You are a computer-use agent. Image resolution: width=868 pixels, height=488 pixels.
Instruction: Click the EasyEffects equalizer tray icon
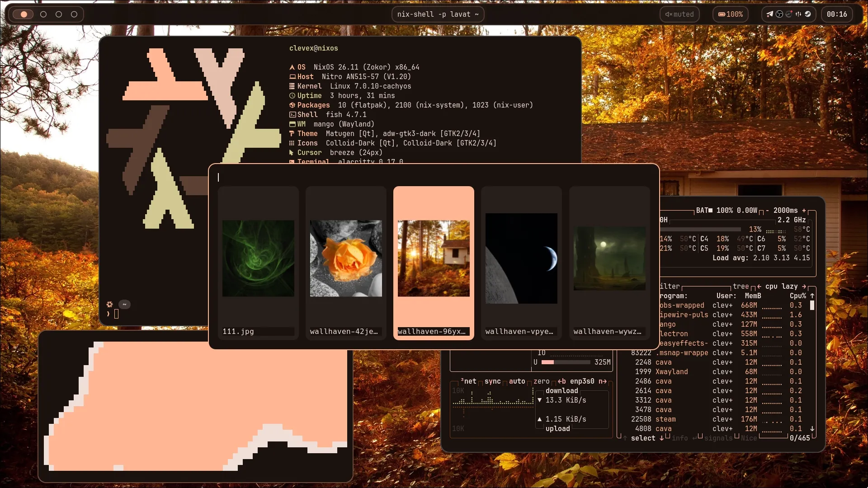click(x=798, y=14)
